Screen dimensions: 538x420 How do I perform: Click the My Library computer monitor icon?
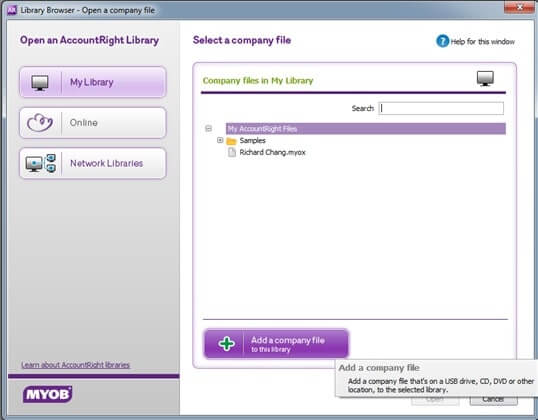pyautogui.click(x=40, y=83)
